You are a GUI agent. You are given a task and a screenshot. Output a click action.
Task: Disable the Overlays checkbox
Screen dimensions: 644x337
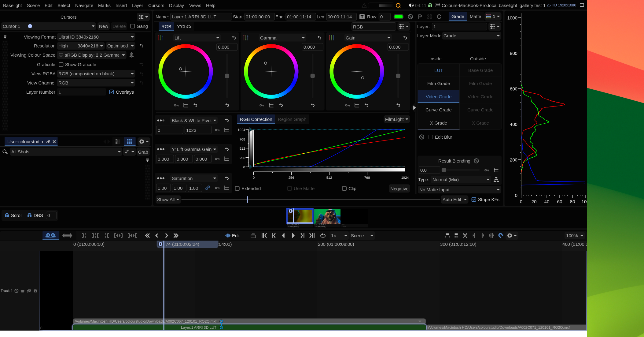click(112, 92)
